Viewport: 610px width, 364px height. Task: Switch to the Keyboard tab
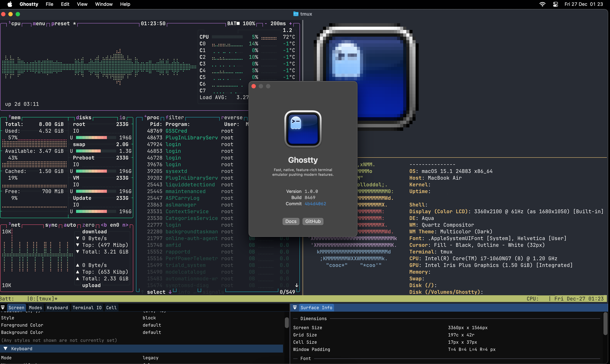(57, 308)
